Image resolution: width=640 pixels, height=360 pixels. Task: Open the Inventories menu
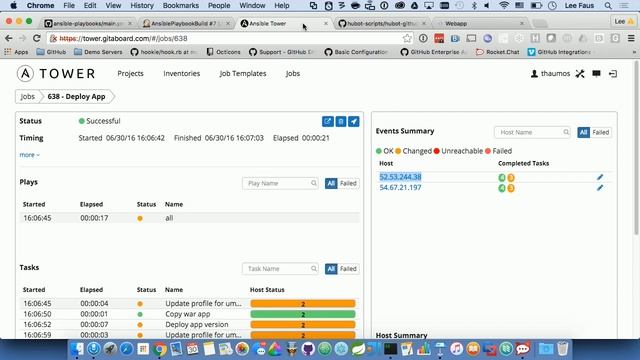182,73
